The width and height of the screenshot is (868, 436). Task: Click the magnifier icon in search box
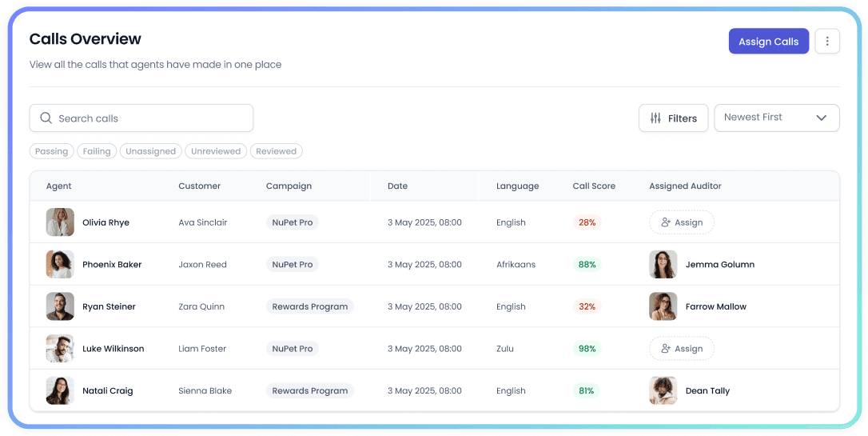point(46,118)
